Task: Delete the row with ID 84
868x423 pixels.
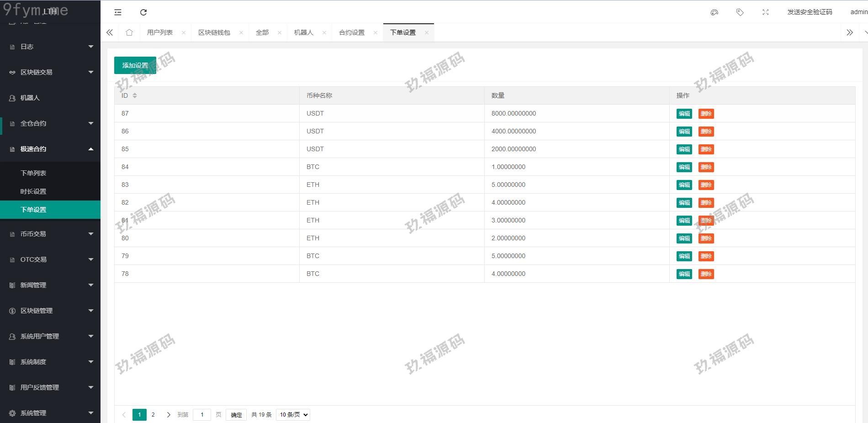Action: point(706,167)
